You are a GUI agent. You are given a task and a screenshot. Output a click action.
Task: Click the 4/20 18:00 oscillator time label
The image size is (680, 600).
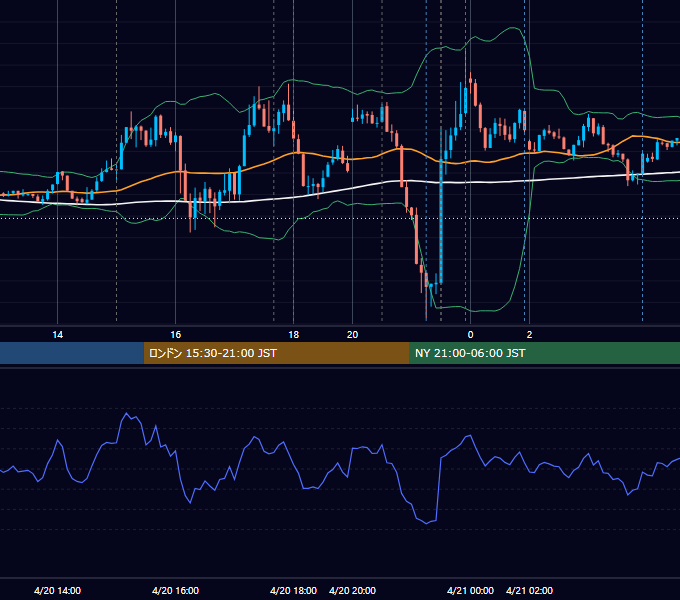coord(293,590)
